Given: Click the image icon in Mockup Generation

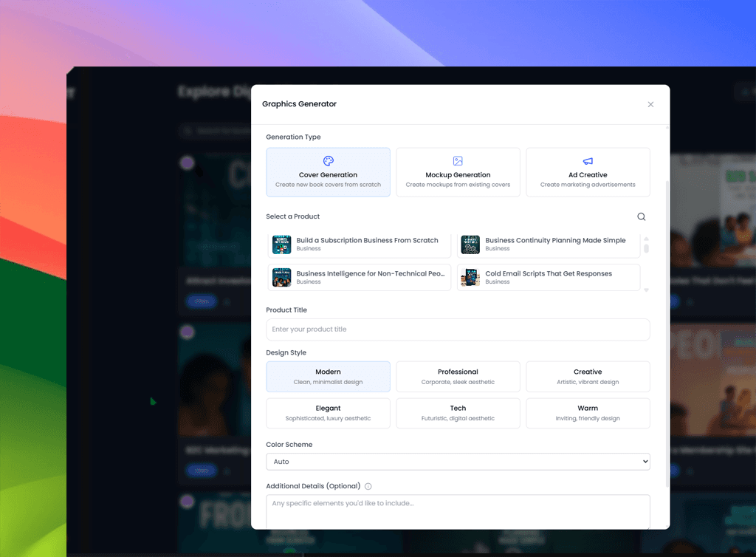Looking at the screenshot, I should (458, 160).
